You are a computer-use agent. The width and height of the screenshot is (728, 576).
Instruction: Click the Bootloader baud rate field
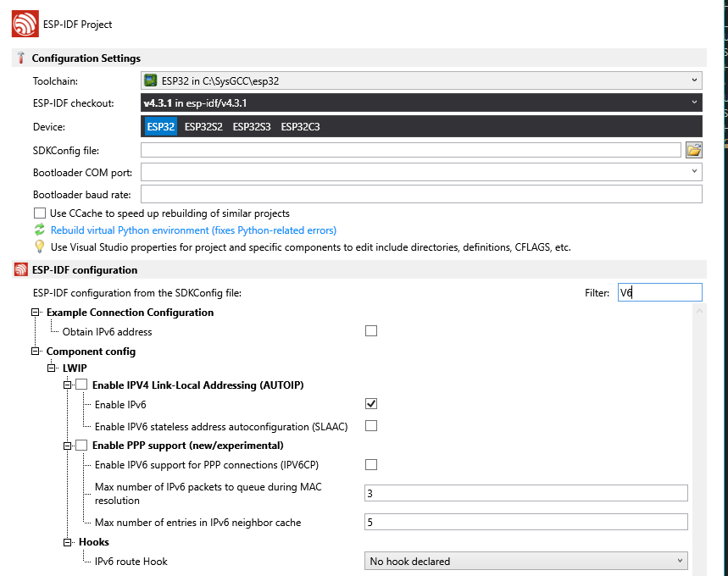click(421, 194)
